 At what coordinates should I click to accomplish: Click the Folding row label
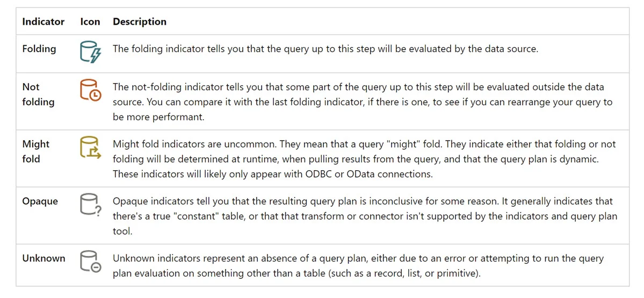[x=39, y=49]
